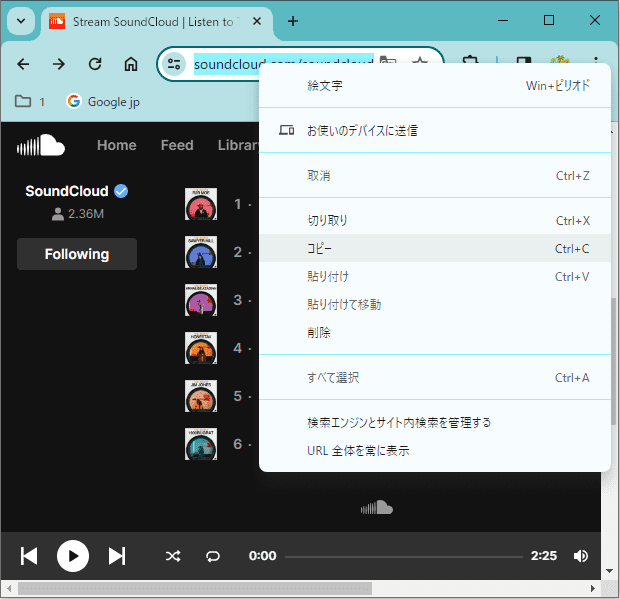
Task: Open the tab search dropdown arrow
Action: point(21,21)
